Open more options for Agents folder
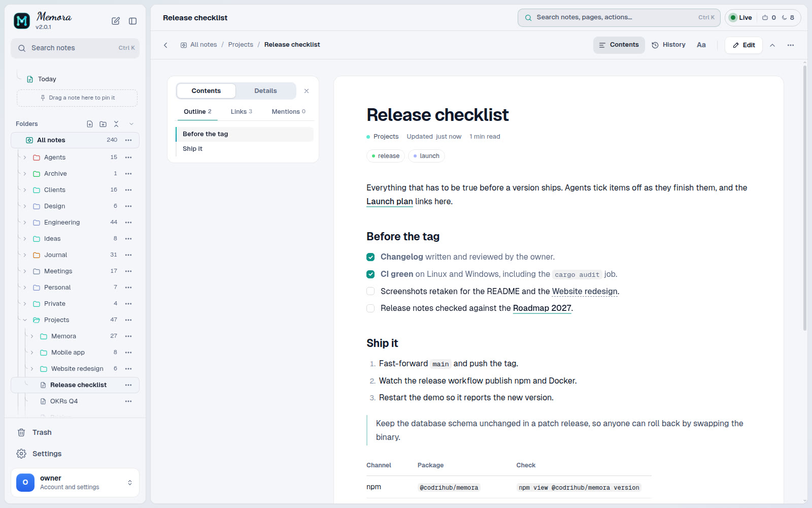The height and width of the screenshot is (508, 812). (x=128, y=157)
